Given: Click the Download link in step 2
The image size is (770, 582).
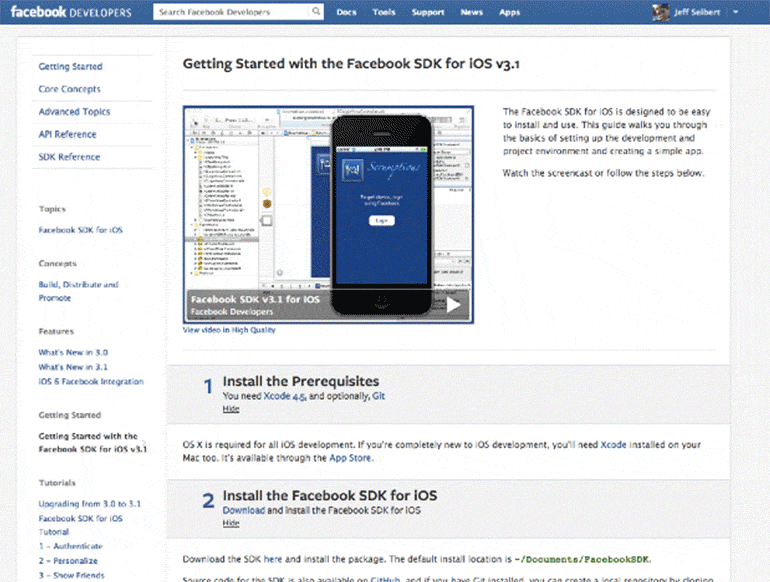Looking at the screenshot, I should [244, 510].
